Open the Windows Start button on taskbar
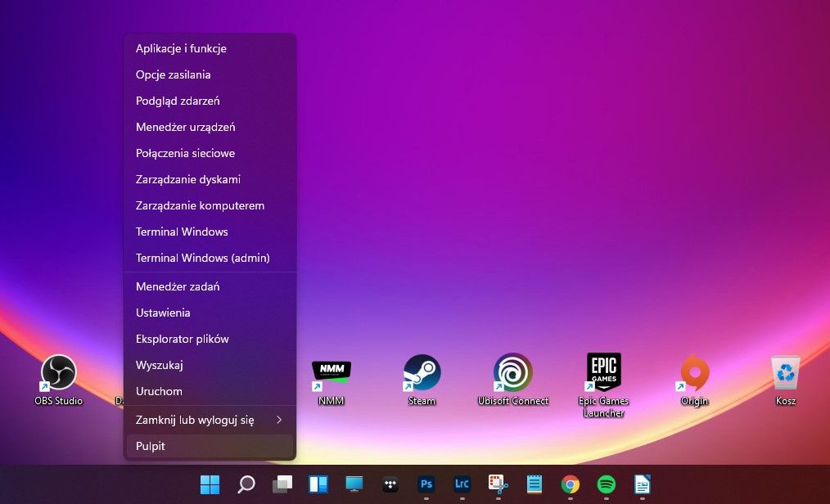 [x=210, y=484]
